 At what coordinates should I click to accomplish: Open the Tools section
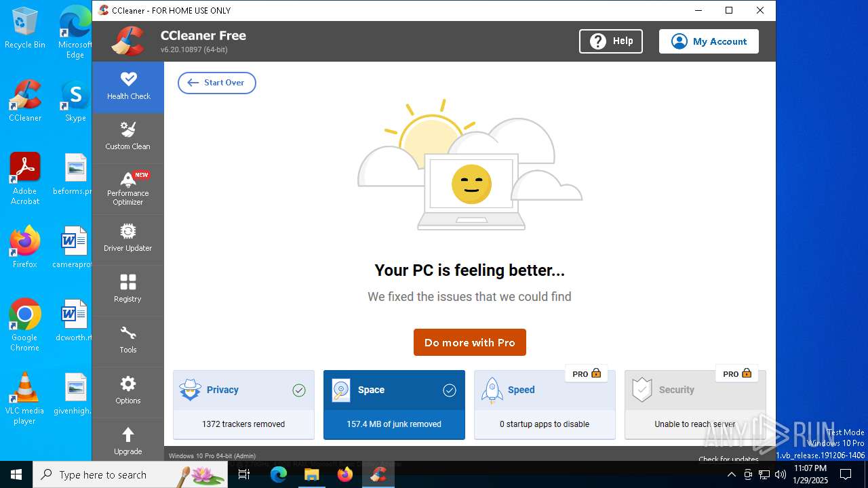tap(128, 341)
